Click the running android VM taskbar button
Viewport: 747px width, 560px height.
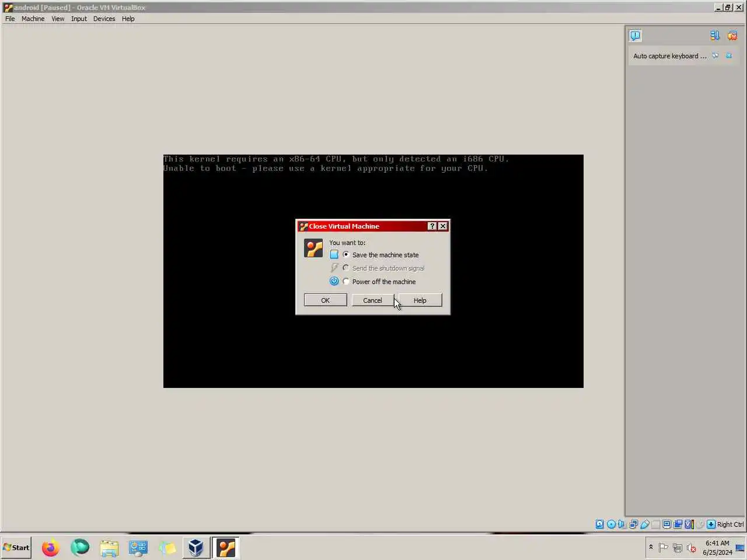coord(226,547)
